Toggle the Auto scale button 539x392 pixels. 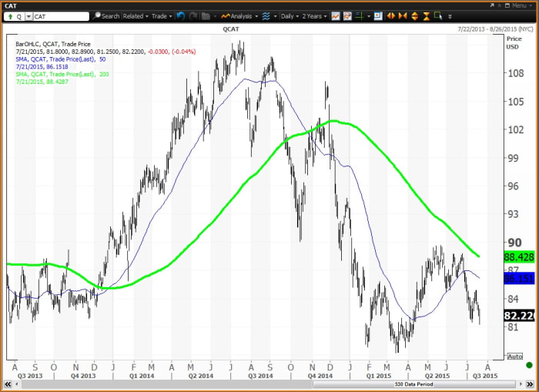pos(515,357)
